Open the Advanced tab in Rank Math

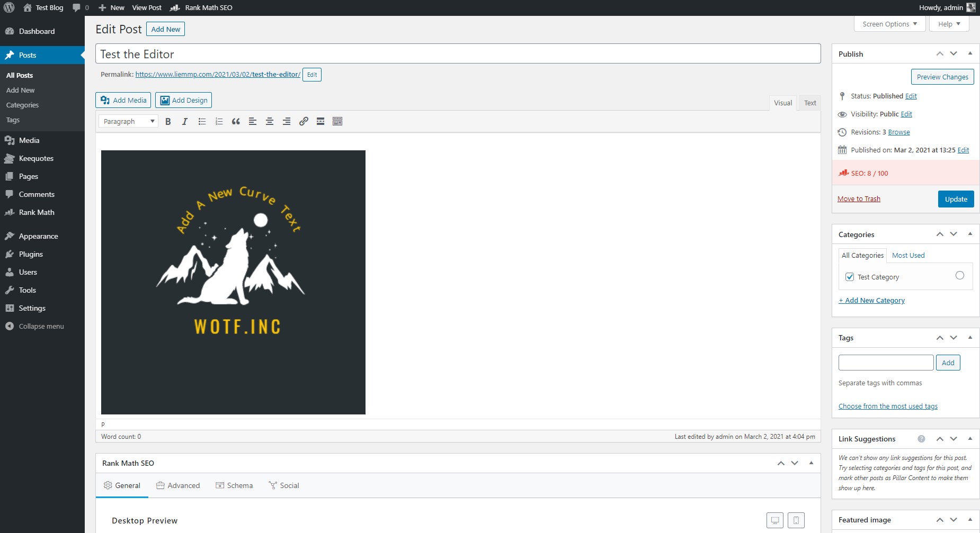click(x=178, y=485)
